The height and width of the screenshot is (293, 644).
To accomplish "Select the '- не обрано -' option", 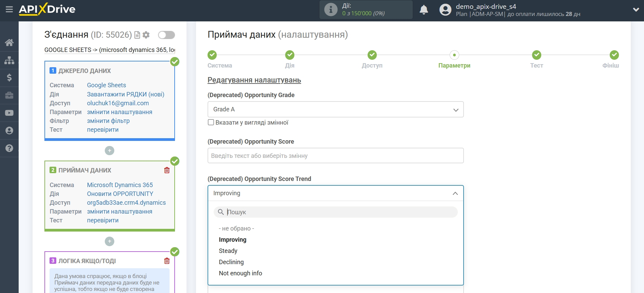I will coord(236,228).
